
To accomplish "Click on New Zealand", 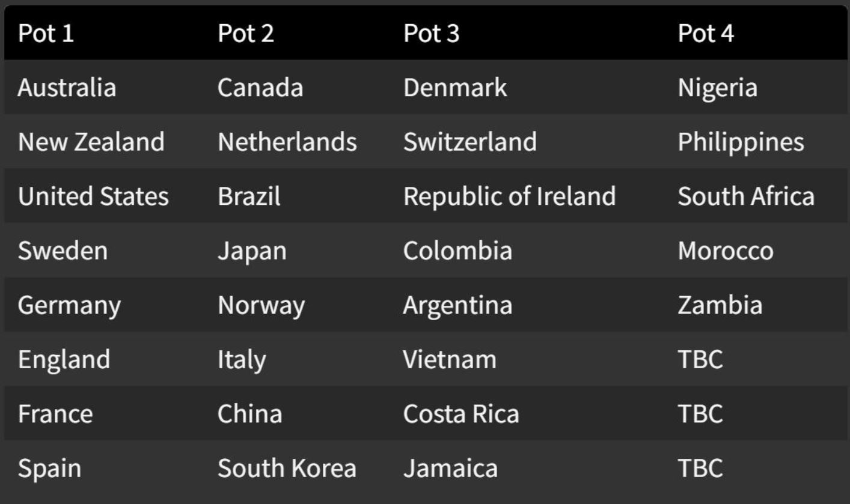I will coord(91,142).
